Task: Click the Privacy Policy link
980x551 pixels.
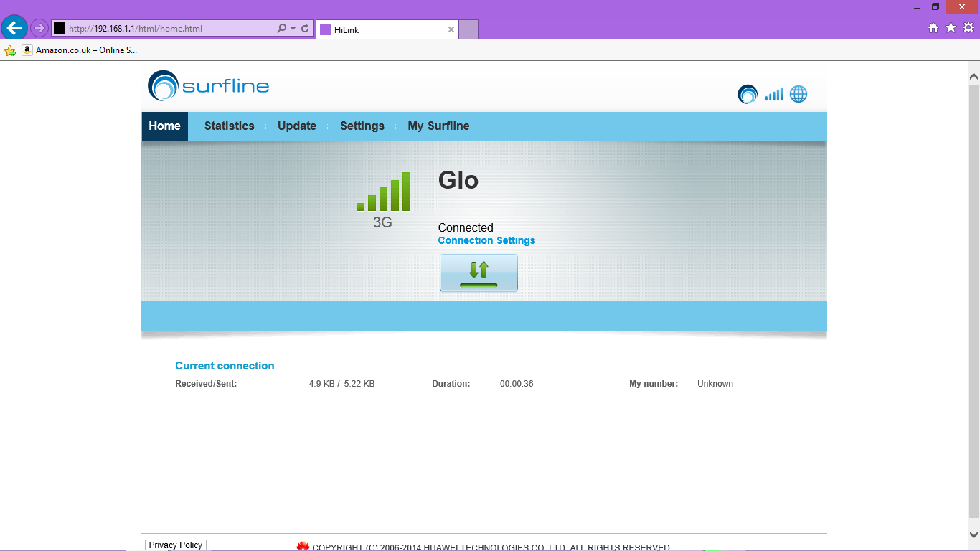Action: (x=176, y=545)
